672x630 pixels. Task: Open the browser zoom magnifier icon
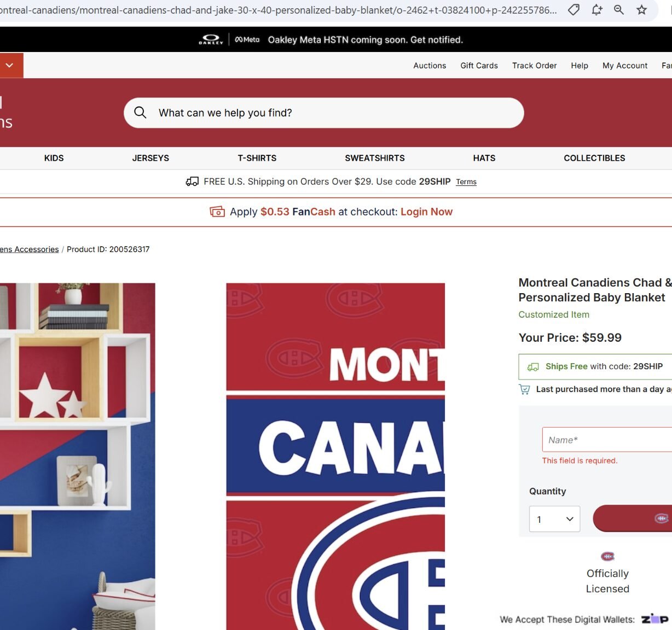(x=619, y=9)
